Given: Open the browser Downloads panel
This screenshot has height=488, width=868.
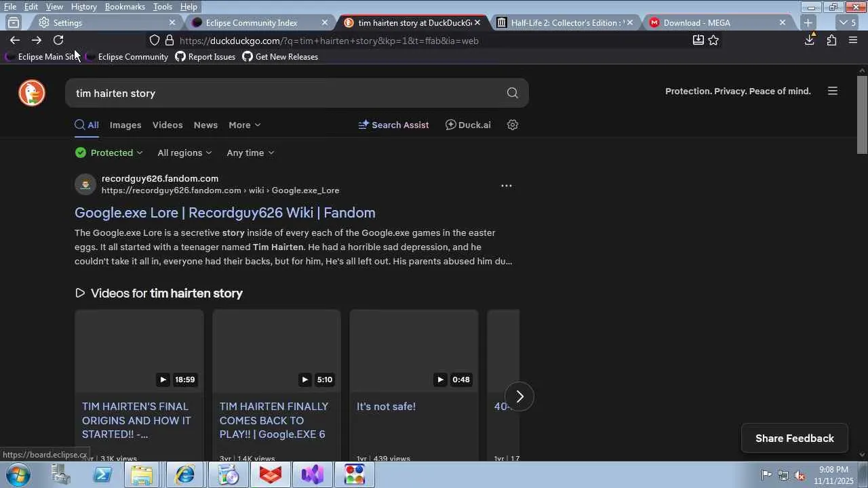Looking at the screenshot, I should pyautogui.click(x=810, y=41).
